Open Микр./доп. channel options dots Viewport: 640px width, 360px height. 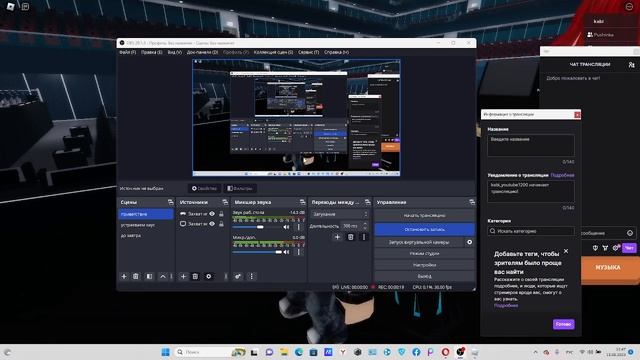point(298,252)
